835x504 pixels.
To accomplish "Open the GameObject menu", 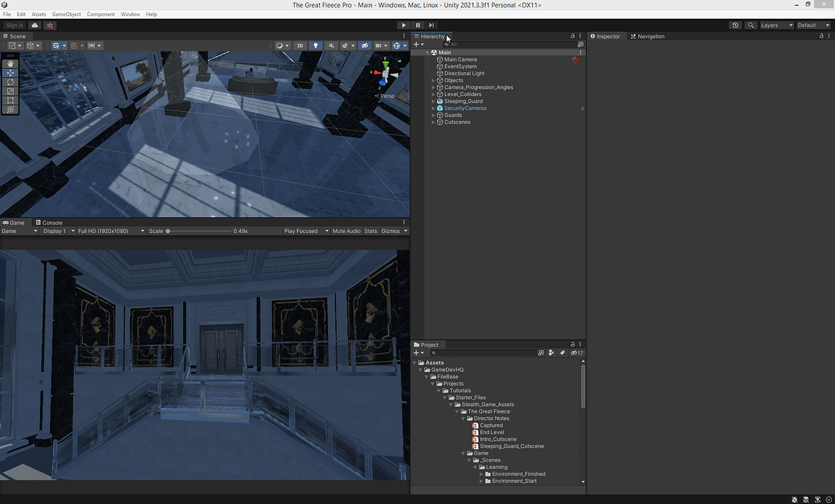I will tap(65, 13).
